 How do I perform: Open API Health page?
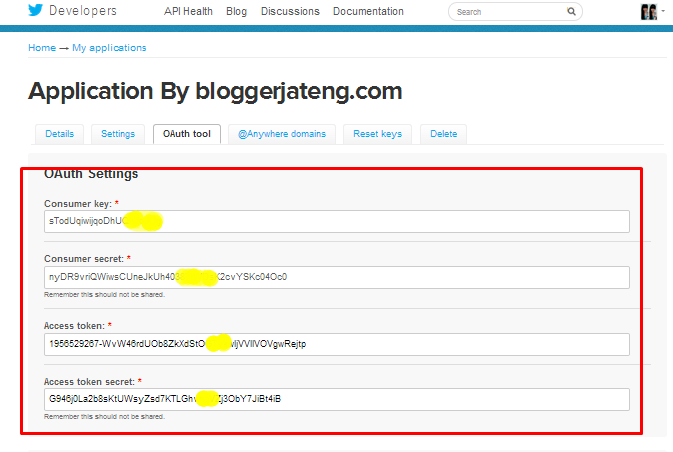pyautogui.click(x=188, y=12)
